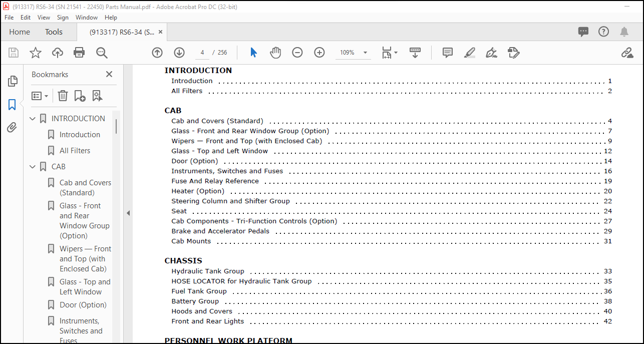644x344 pixels.
Task: Upload file to cloud icon
Action: pyautogui.click(x=58, y=53)
